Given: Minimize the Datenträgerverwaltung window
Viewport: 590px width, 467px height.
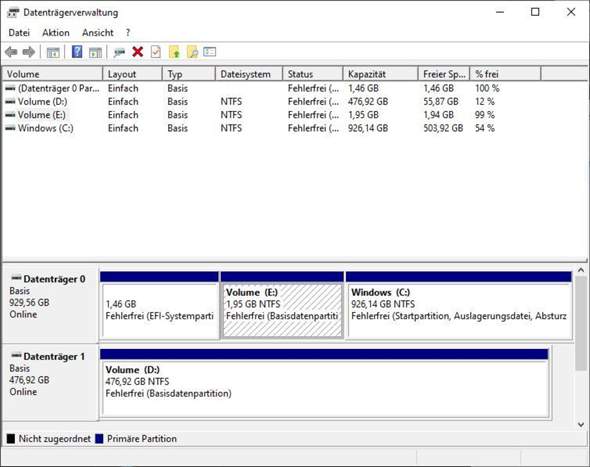Looking at the screenshot, I should click(500, 12).
